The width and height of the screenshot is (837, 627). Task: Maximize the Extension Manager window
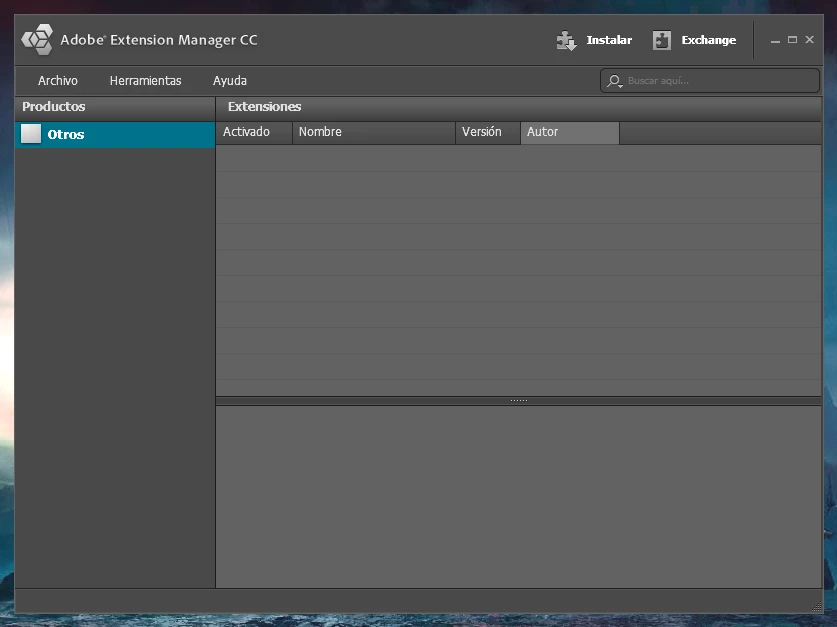792,40
